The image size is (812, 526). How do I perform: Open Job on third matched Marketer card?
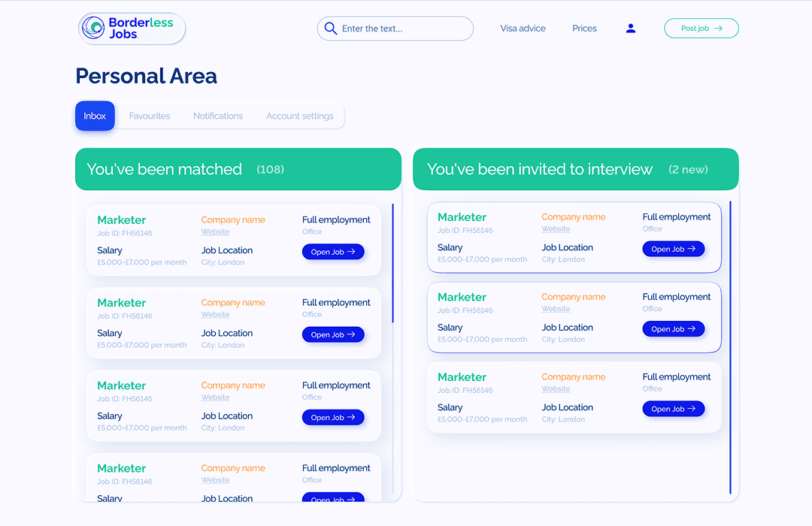[x=333, y=417]
